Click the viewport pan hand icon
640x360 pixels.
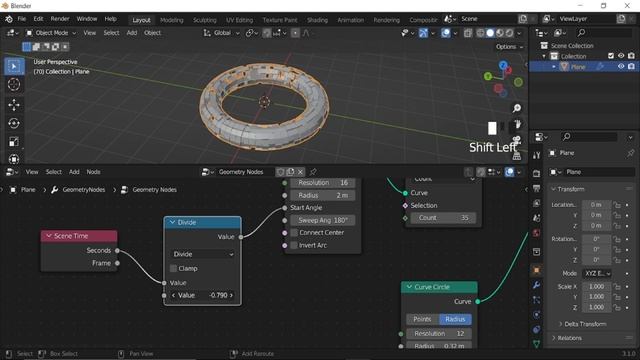518,124
